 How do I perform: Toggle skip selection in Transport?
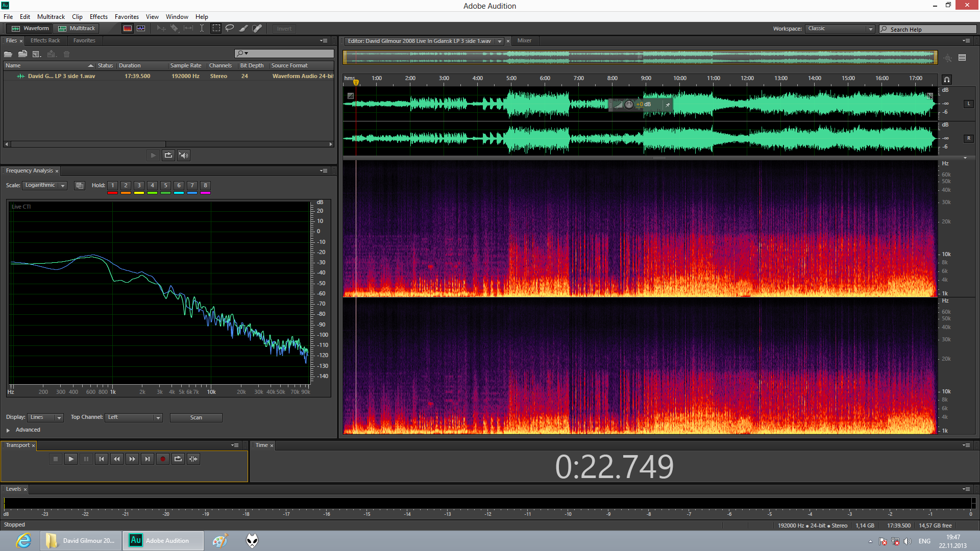tap(193, 459)
